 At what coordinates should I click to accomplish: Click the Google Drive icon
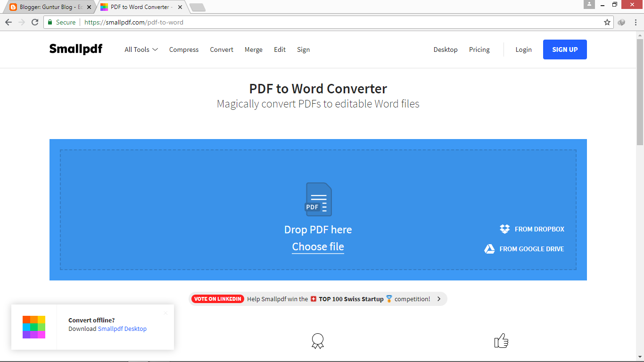489,249
